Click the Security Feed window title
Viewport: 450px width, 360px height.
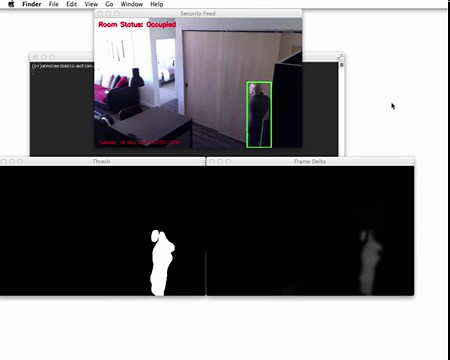[x=198, y=13]
